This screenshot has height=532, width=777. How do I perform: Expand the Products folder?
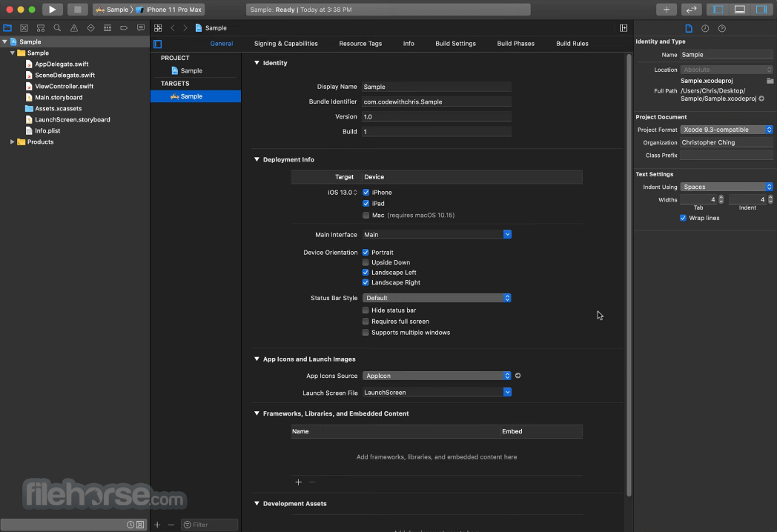(x=13, y=142)
